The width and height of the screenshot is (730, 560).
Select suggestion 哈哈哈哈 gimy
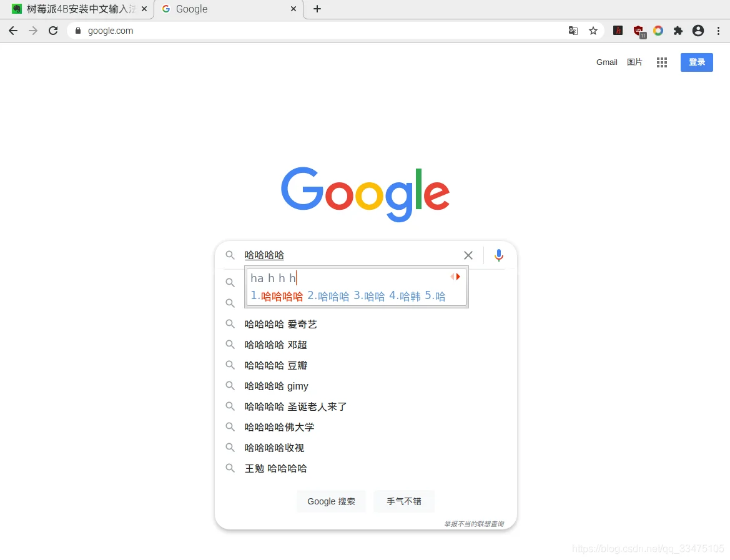click(365, 386)
